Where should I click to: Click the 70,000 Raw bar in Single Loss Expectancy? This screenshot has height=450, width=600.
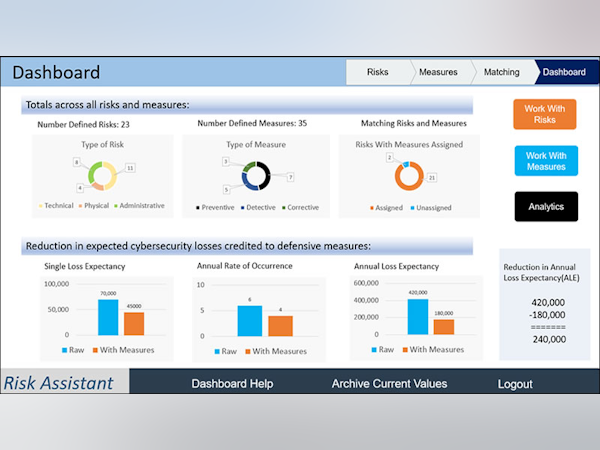tap(108, 317)
